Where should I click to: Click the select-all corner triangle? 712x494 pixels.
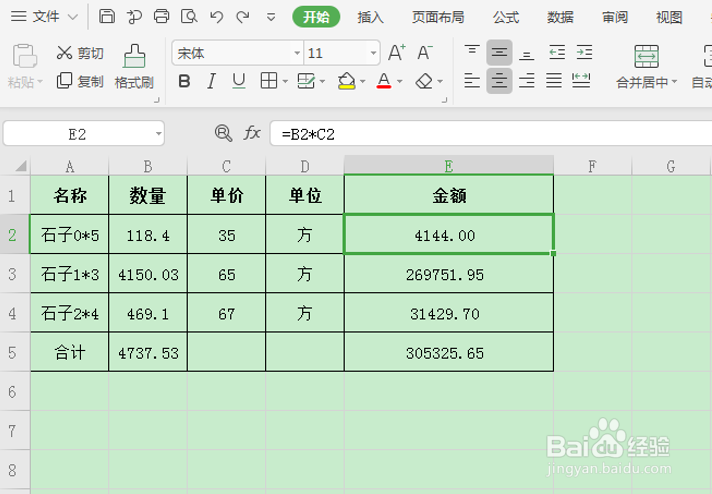21,166
